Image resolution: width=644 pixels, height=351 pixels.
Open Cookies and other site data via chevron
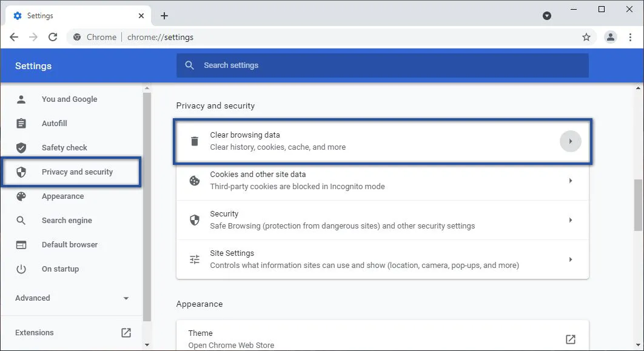pyautogui.click(x=570, y=180)
